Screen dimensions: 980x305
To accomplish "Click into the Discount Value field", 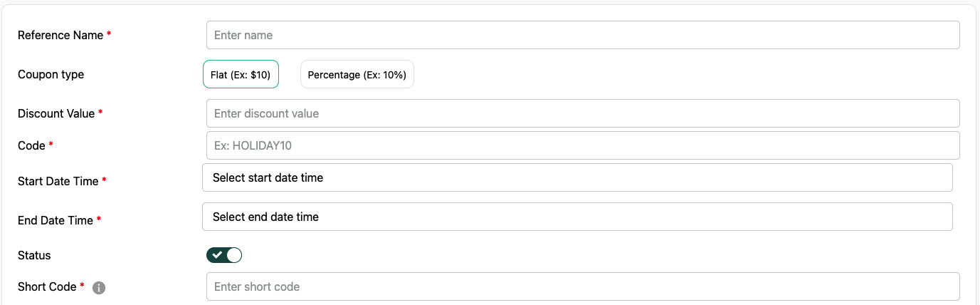I will point(583,113).
